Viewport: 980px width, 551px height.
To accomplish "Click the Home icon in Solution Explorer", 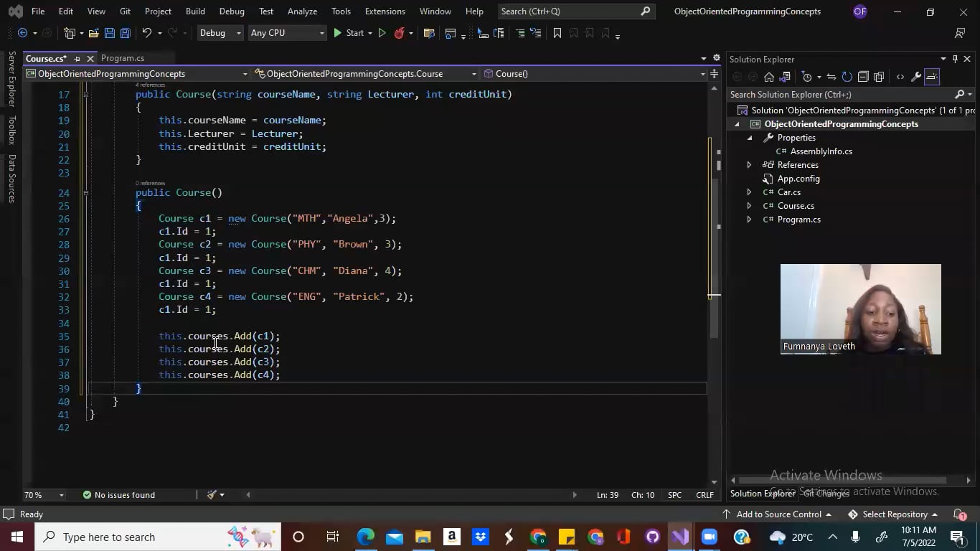I will [x=769, y=77].
